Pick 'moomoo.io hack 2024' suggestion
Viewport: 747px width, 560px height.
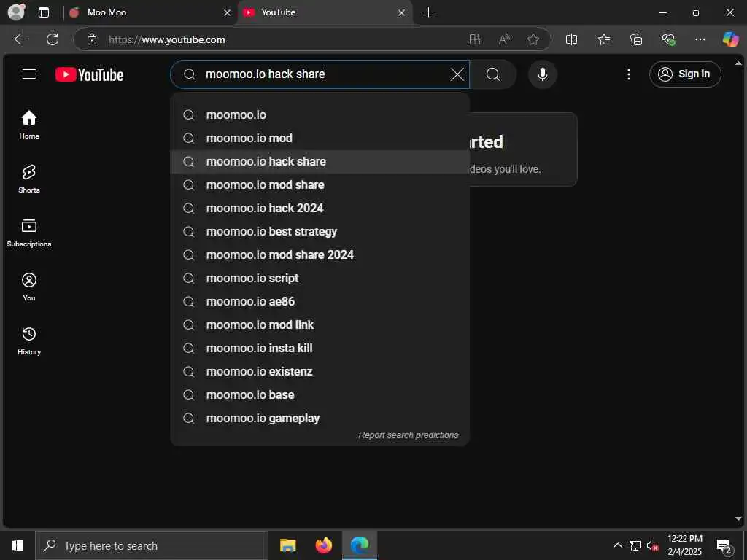[x=320, y=208]
